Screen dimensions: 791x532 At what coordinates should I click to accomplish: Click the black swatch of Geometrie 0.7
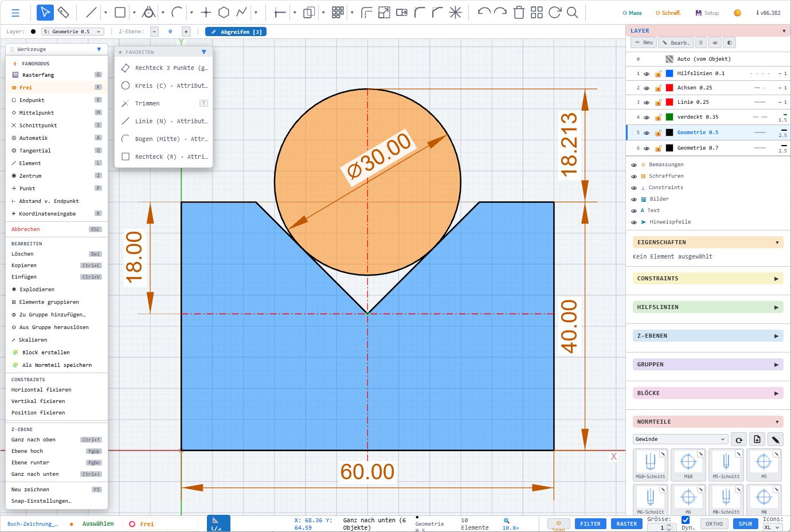click(x=669, y=148)
